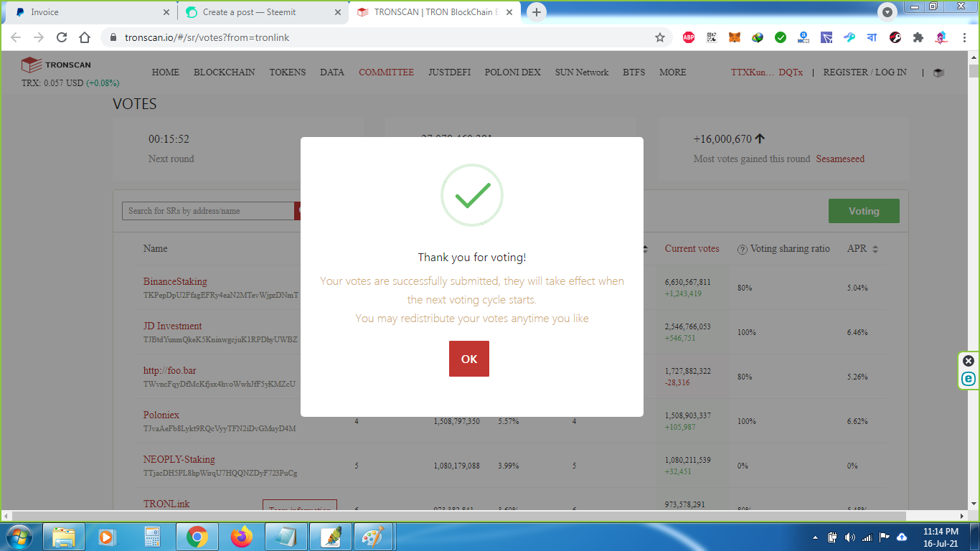
Task: Close the floating side widget with X
Action: point(969,361)
